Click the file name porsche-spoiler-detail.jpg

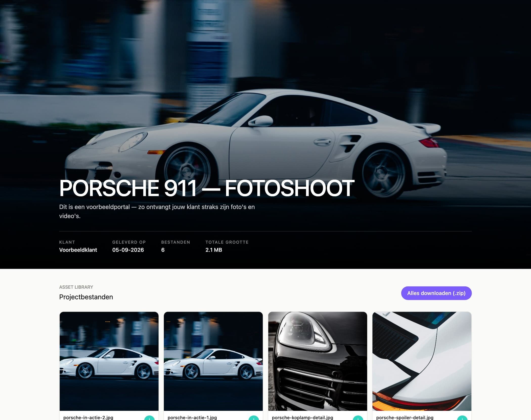405,417
